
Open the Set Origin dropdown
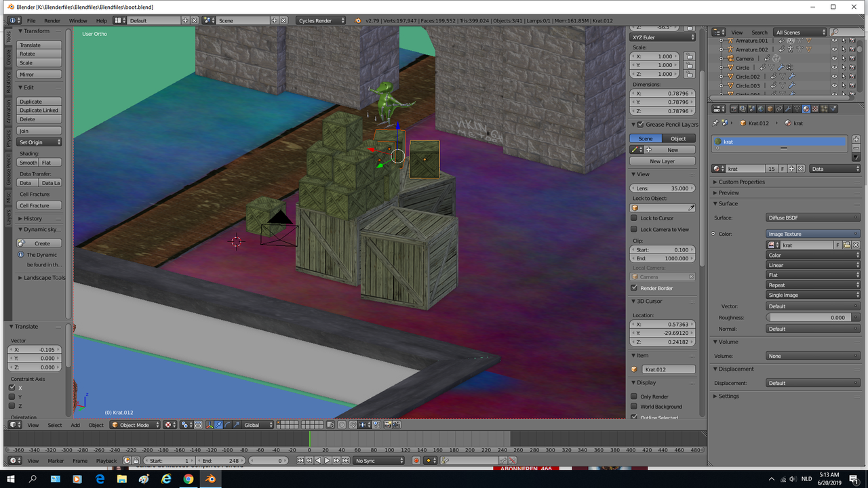(39, 142)
